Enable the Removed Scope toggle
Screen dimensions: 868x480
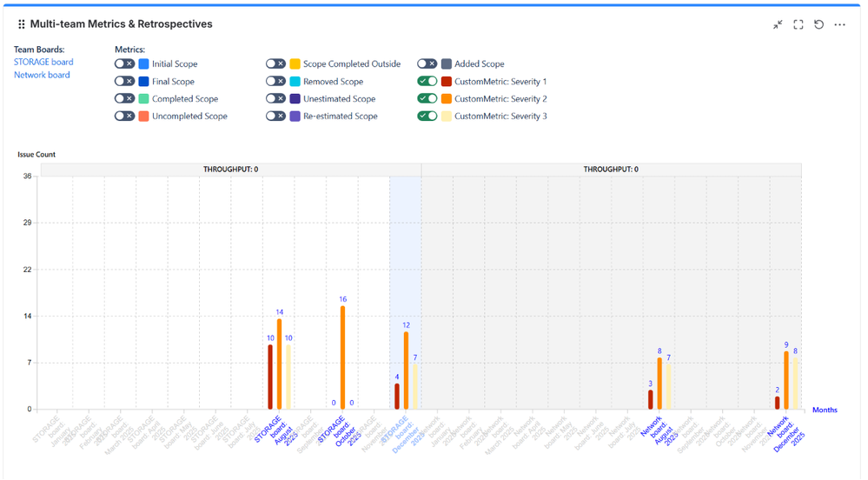click(275, 81)
